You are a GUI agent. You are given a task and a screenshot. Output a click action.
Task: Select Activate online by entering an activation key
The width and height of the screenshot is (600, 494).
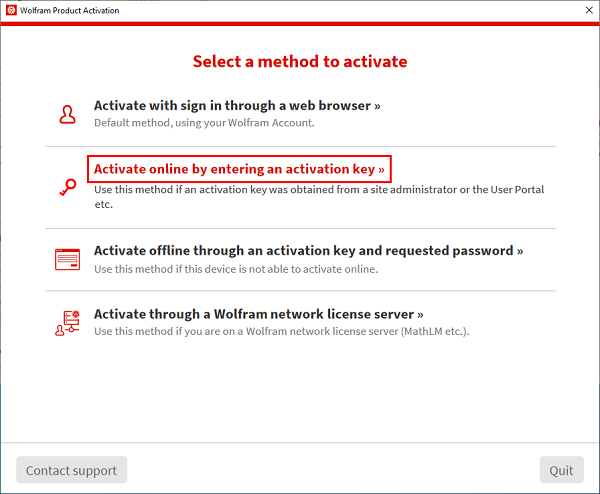(x=239, y=169)
